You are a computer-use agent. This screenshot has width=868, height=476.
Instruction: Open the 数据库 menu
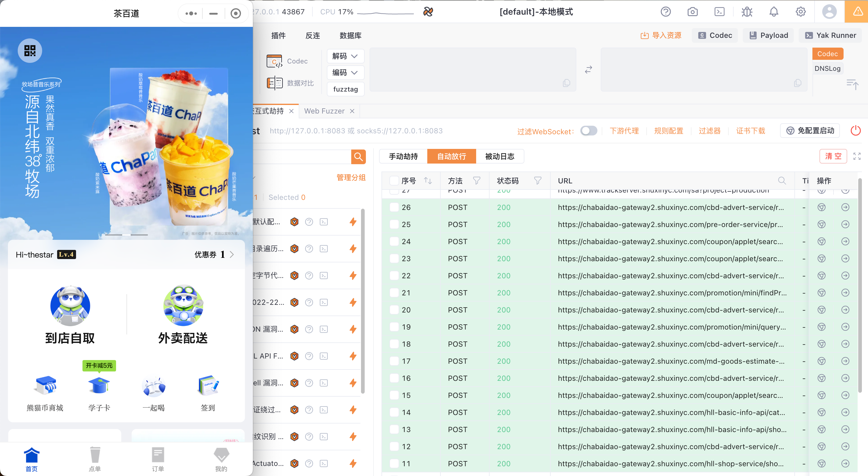(350, 36)
